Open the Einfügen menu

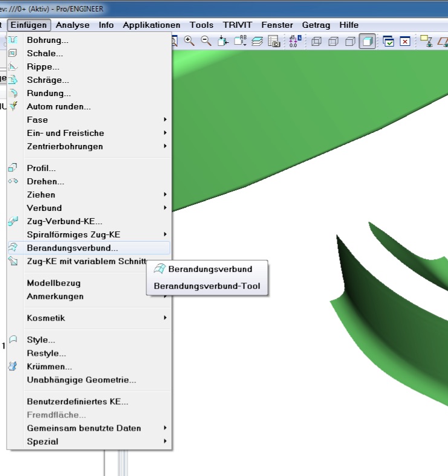click(29, 25)
